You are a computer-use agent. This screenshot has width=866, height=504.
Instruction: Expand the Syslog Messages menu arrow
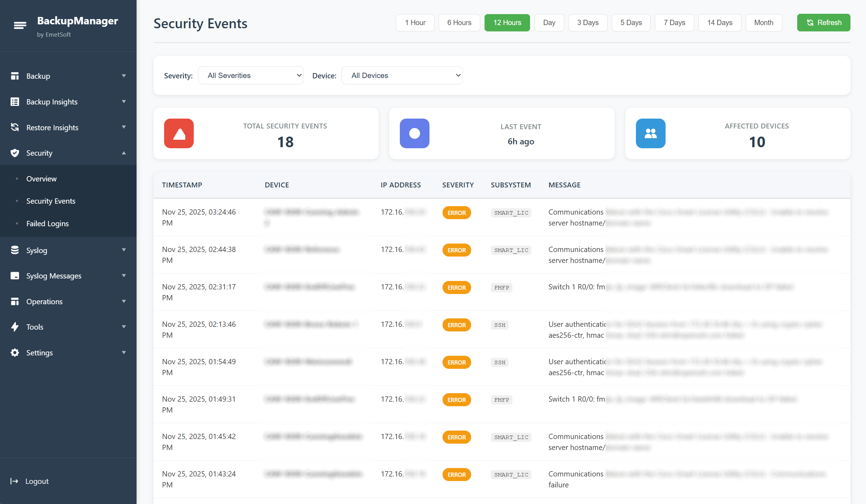[x=124, y=276]
